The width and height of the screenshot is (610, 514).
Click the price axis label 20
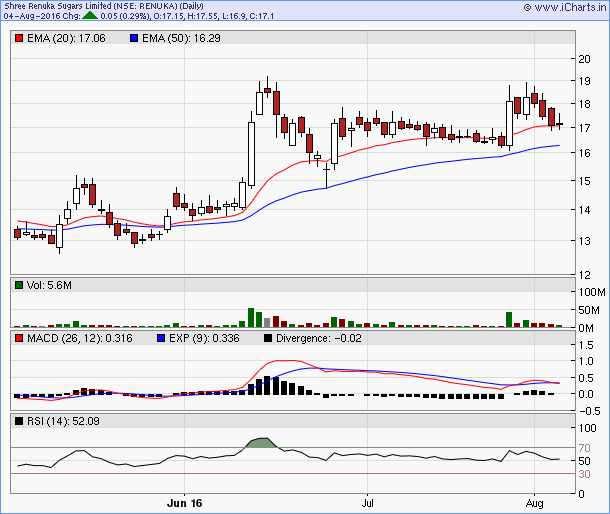click(x=584, y=59)
